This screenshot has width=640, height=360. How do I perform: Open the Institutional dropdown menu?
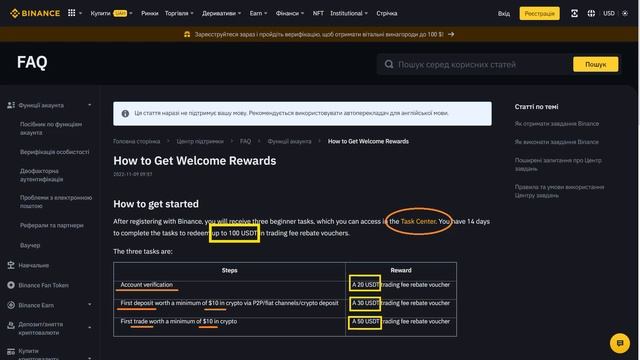[349, 13]
